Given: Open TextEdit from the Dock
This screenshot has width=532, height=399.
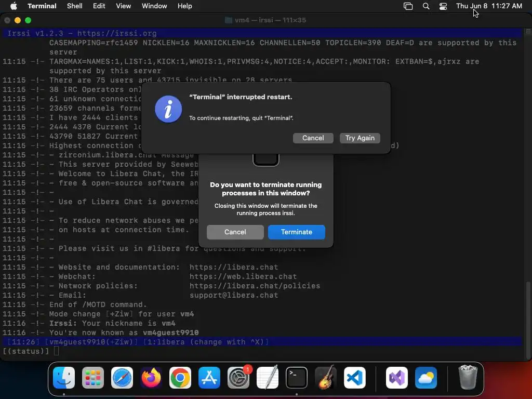Looking at the screenshot, I should (268, 378).
